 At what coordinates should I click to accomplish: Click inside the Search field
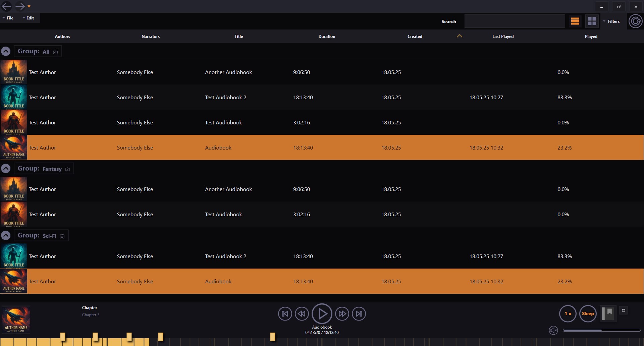[515, 21]
